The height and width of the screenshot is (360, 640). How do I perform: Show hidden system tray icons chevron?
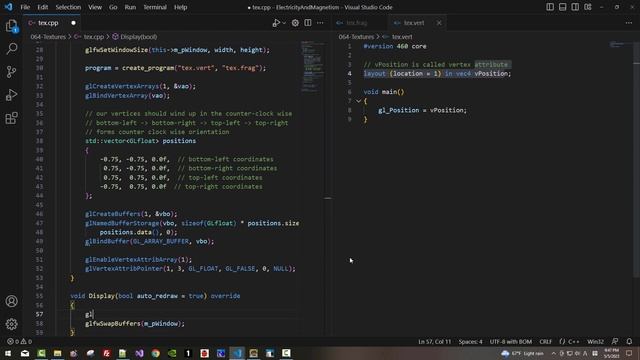(x=553, y=353)
